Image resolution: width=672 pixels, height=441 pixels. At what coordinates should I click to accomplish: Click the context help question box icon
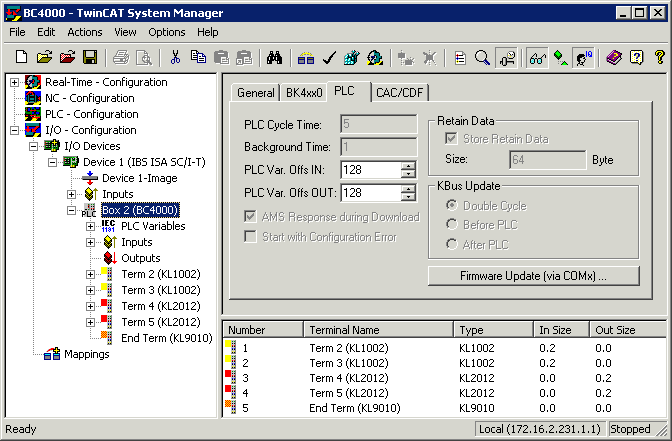[x=637, y=57]
